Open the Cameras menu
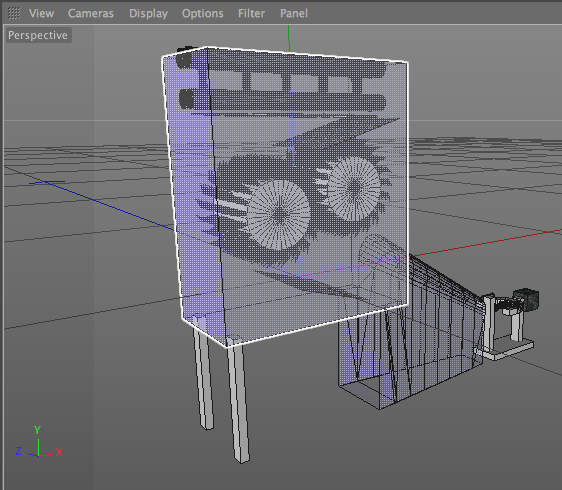 point(91,13)
